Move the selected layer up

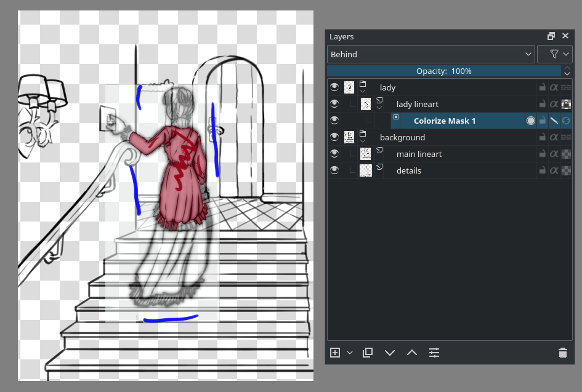(x=411, y=353)
